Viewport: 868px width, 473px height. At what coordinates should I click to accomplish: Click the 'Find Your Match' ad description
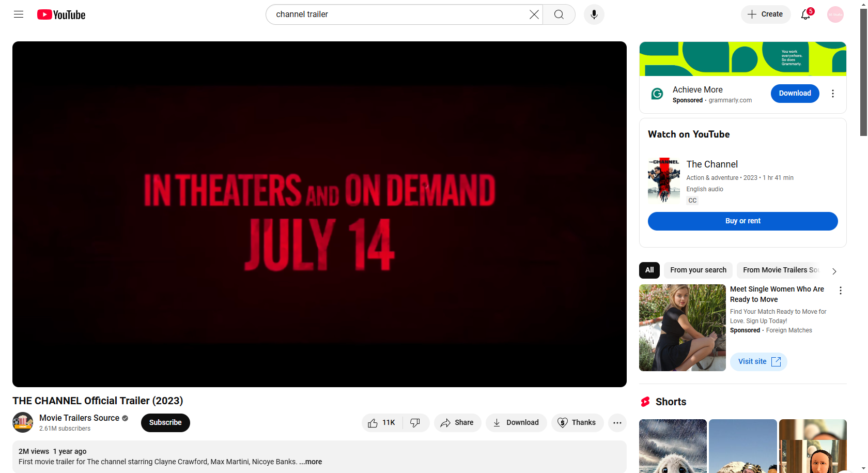778,316
